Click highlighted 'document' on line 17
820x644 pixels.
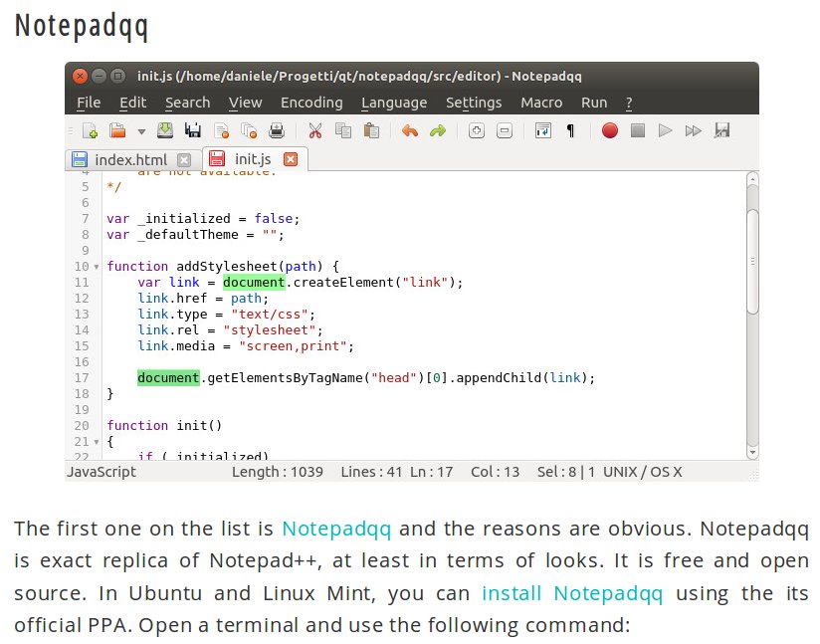168,377
